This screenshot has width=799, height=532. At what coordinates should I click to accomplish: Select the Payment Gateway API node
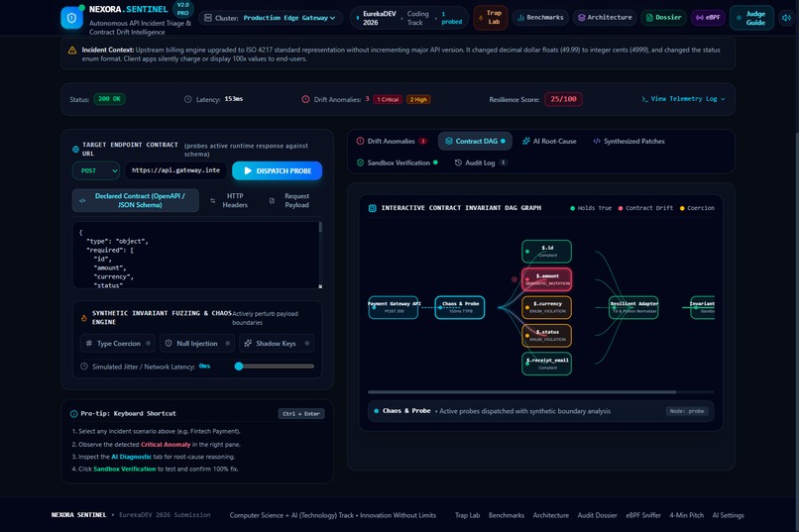click(x=394, y=307)
